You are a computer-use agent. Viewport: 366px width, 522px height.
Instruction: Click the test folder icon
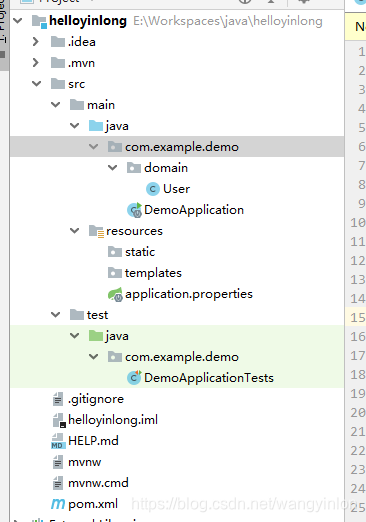pos(77,315)
